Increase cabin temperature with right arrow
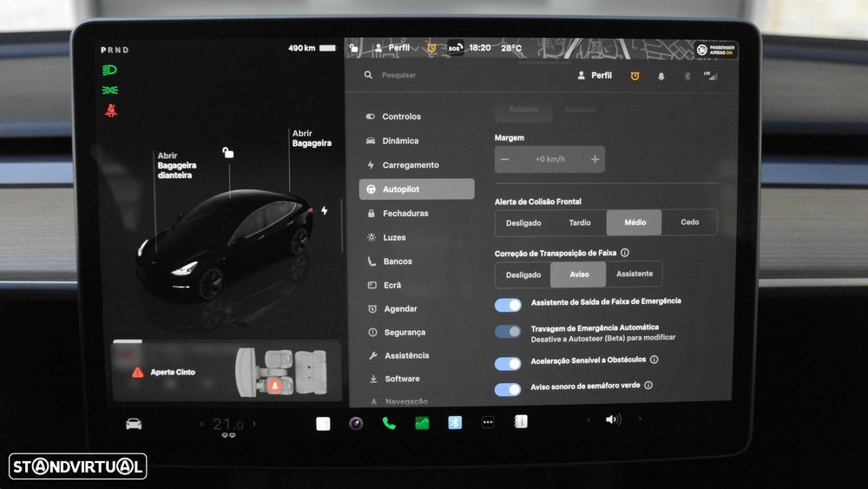This screenshot has width=868, height=489. tap(254, 424)
